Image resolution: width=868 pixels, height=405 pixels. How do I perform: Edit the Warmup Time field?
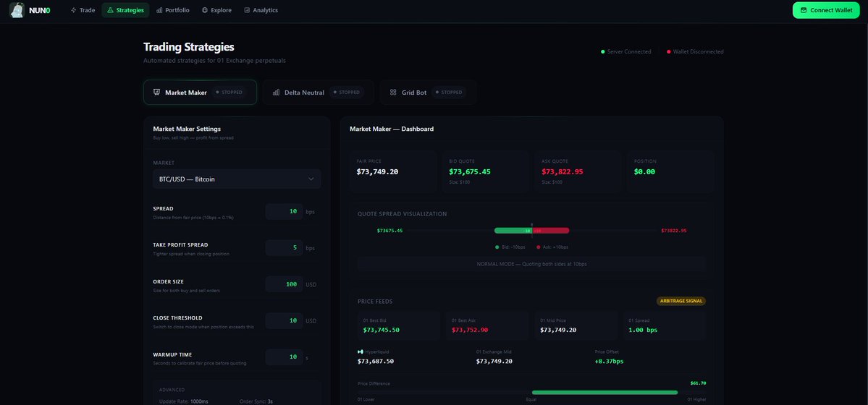click(x=284, y=357)
